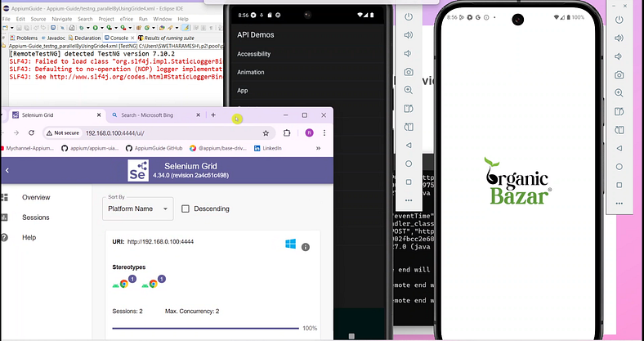644x341 pixels.
Task: Click Debug bug icon in Eclipse toolbar
Action: pos(82,28)
